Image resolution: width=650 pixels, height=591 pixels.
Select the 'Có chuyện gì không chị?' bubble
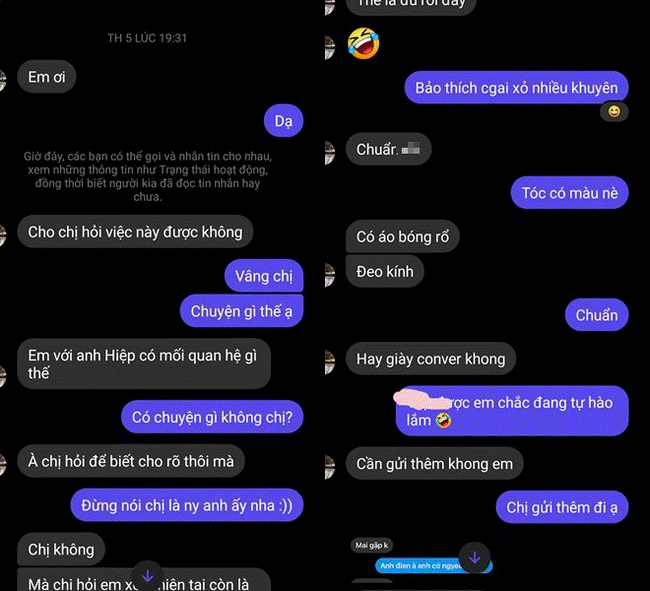click(x=212, y=417)
